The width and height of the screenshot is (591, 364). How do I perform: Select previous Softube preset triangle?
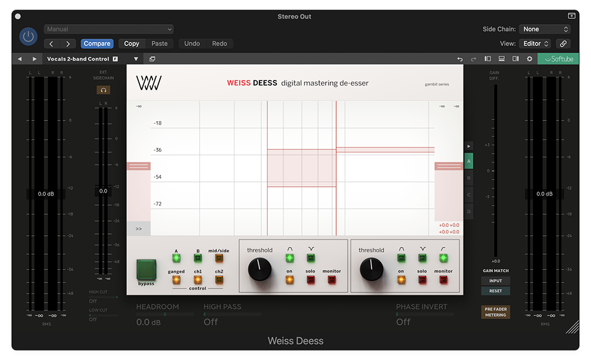(20, 58)
